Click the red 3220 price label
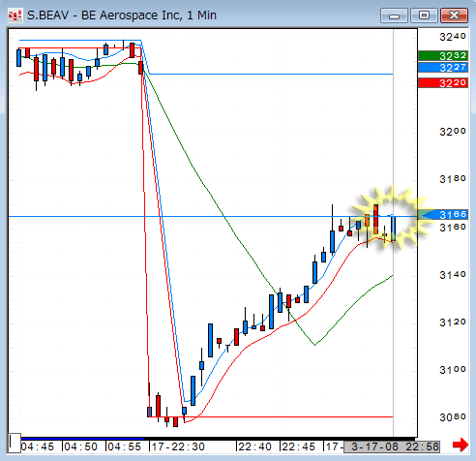Image resolution: width=476 pixels, height=461 pixels. point(443,83)
